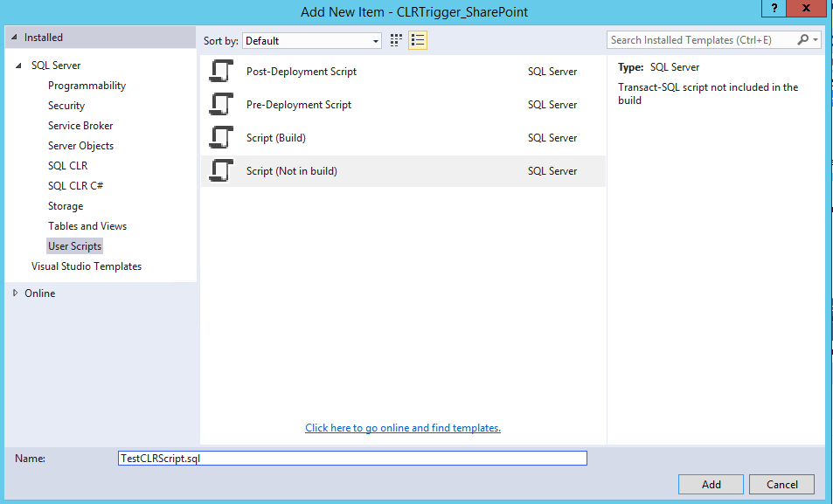Click the Name field containing TestCLRScript.sql
833x504 pixels.
tap(352, 458)
